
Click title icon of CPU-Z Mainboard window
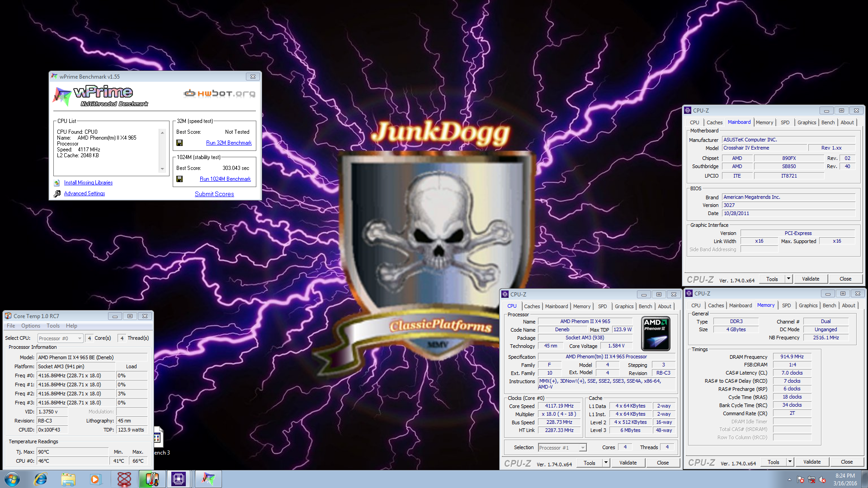[x=688, y=110]
